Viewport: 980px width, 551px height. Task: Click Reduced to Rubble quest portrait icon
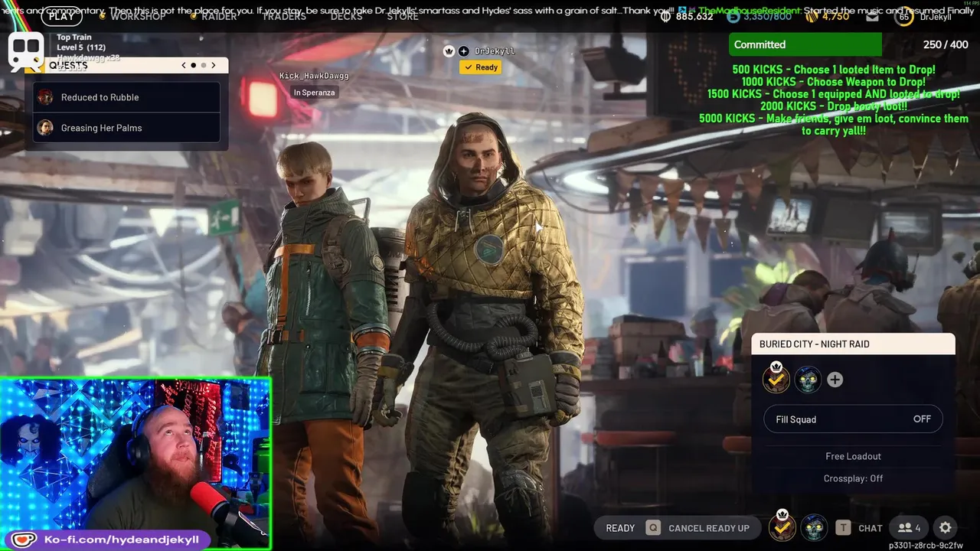[x=46, y=97]
